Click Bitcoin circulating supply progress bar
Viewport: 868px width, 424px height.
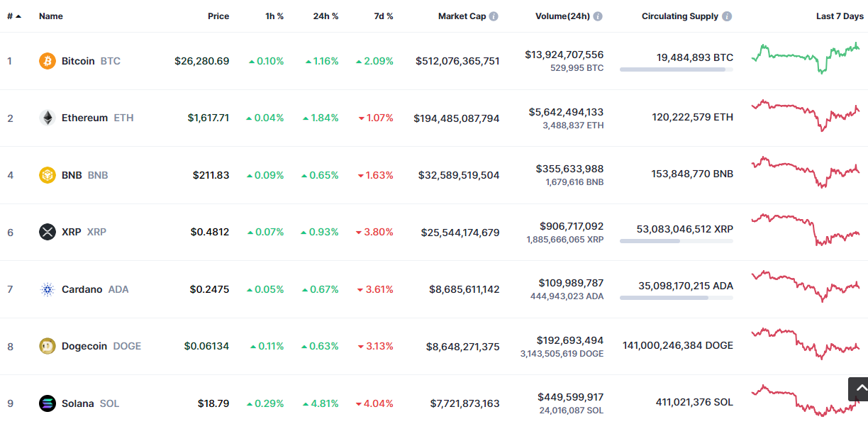tap(677, 69)
